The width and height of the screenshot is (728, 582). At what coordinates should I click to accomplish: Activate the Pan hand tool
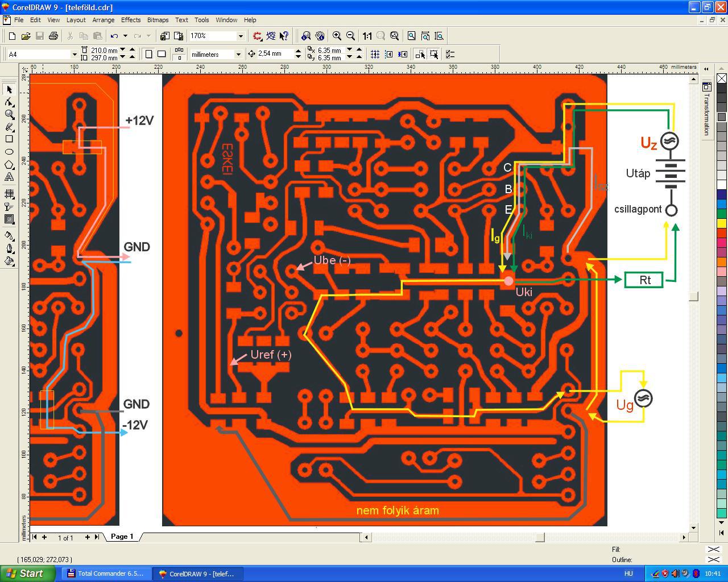click(320, 36)
